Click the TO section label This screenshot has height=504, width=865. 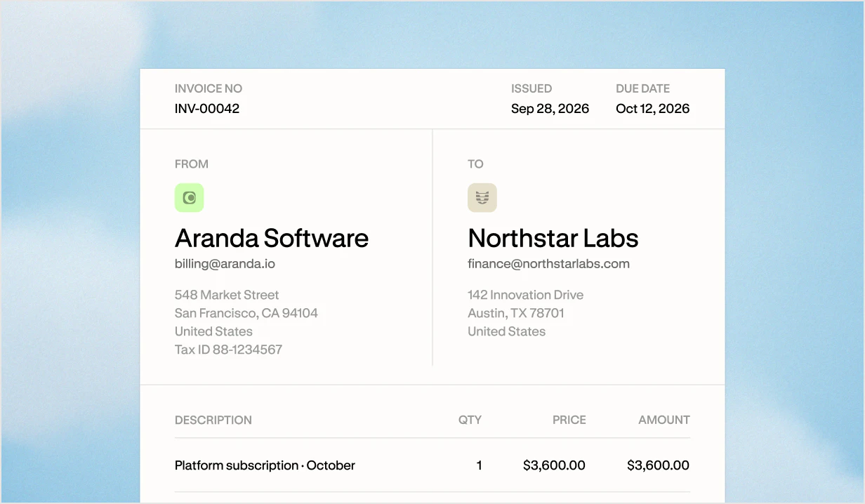click(475, 164)
